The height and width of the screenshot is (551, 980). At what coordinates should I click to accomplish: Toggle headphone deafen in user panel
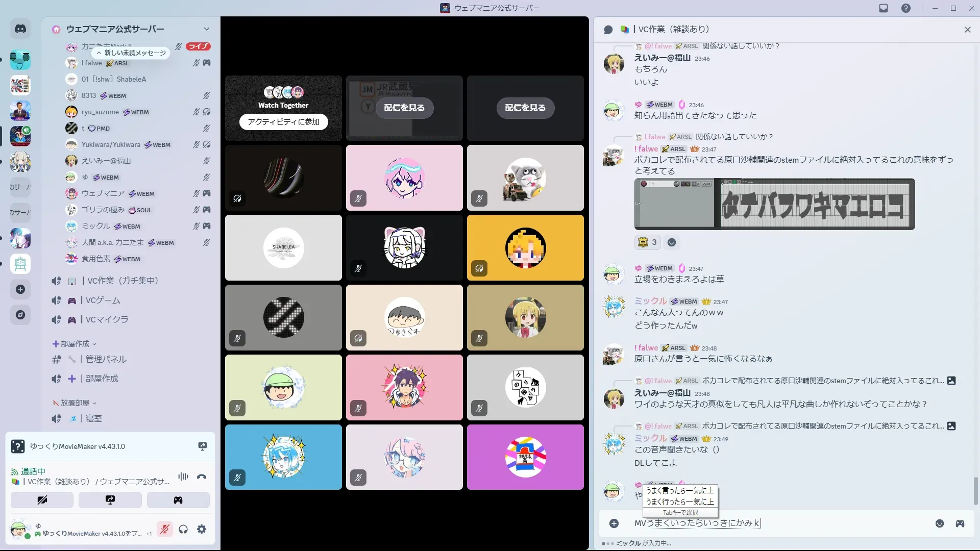click(183, 529)
